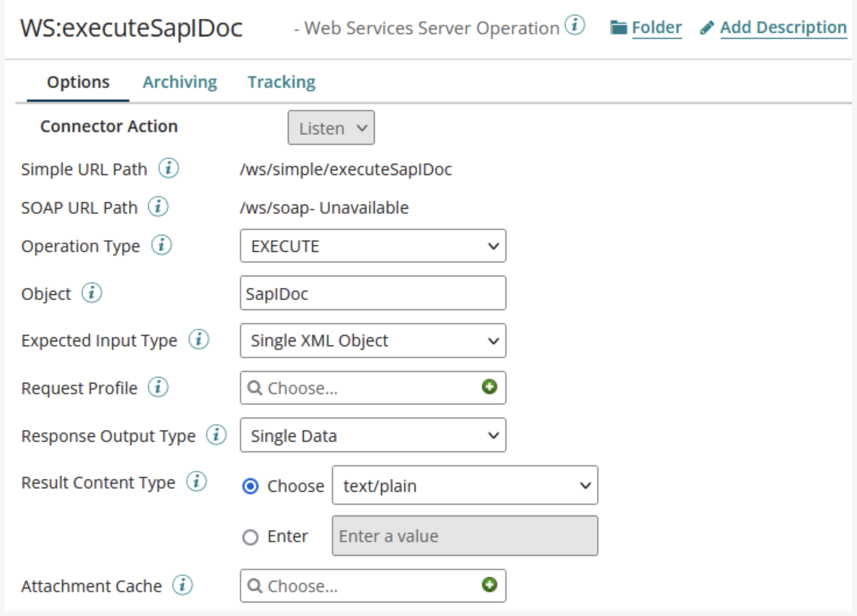
Task: Click the info icon beside SOAP URL Path
Action: coord(157,207)
